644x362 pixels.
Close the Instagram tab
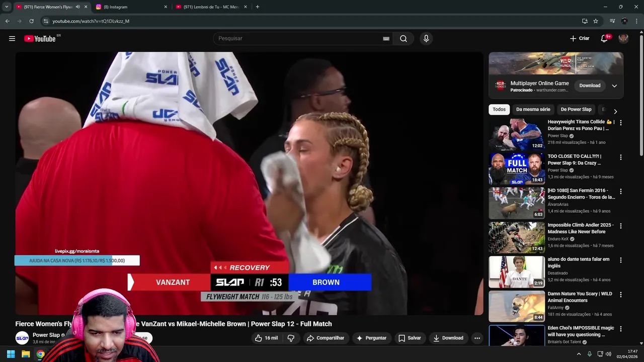[x=166, y=7]
